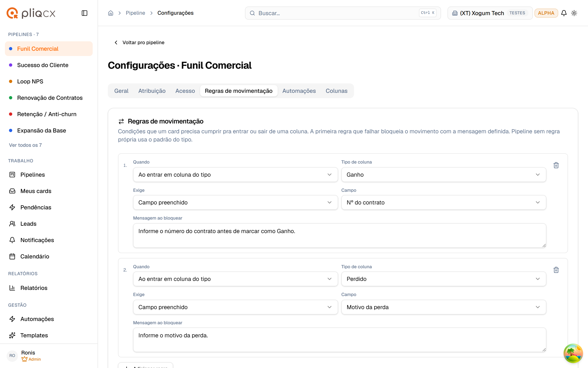Switch to the Acesso tab
The height and width of the screenshot is (368, 588).
point(185,91)
